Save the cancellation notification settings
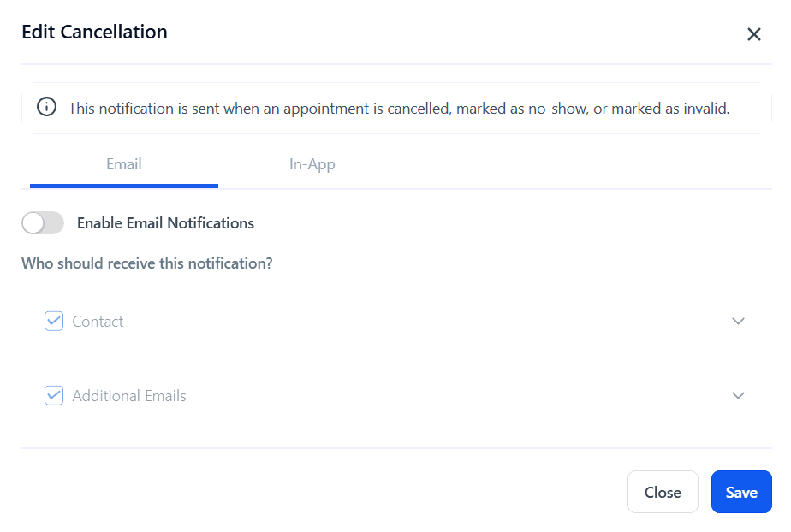The image size is (791, 532). [741, 492]
